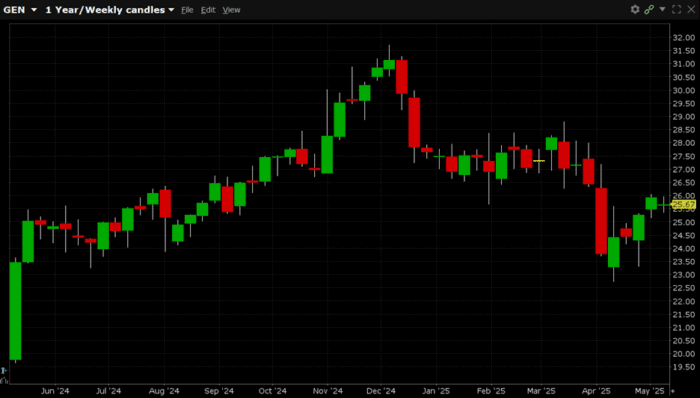This screenshot has height=398, width=700.
Task: Maximize chart with the fullscreen icon
Action: click(676, 9)
